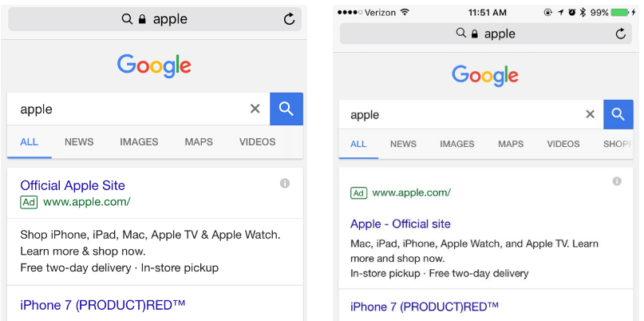Go to VIDEOS tab in right results
Screen dimensions: 644x321
563,145
